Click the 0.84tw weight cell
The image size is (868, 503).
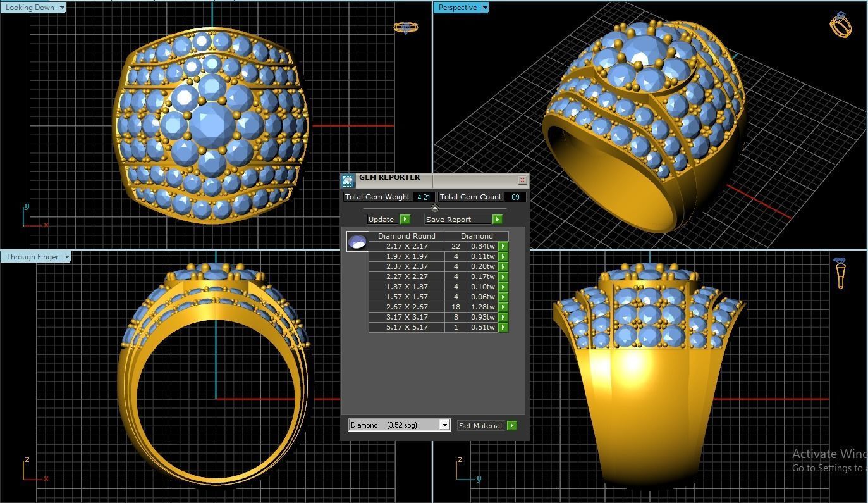tap(483, 246)
